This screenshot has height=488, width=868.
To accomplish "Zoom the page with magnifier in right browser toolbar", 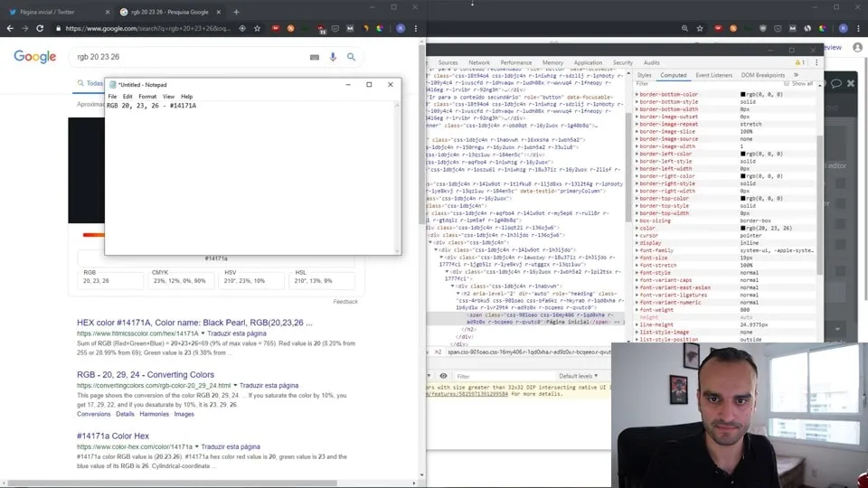I will (684, 28).
